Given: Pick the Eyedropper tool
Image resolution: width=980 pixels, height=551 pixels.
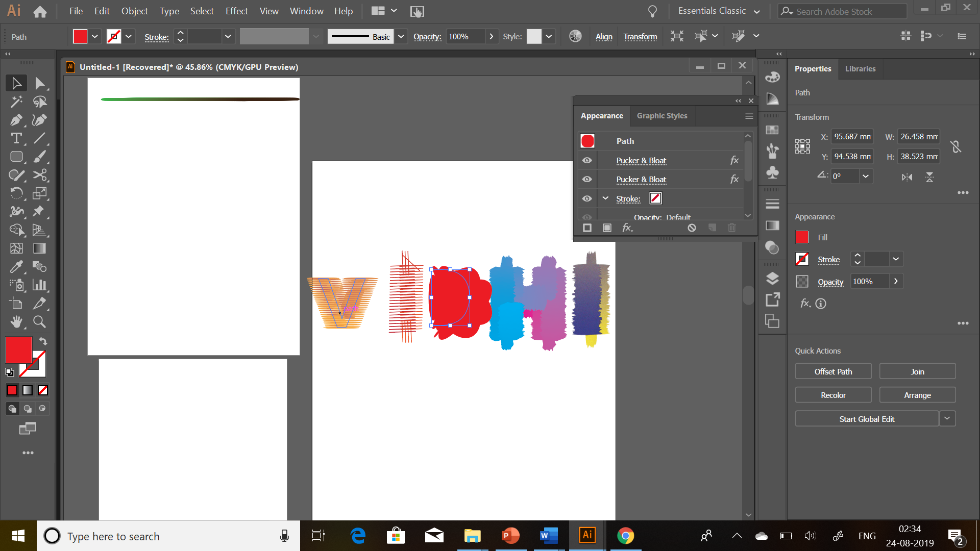Looking at the screenshot, I should [x=16, y=267].
